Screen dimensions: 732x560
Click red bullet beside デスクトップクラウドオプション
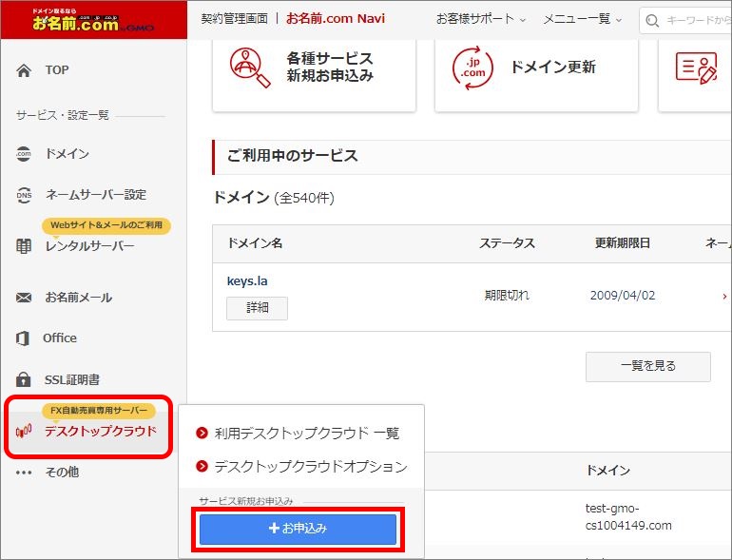tap(202, 466)
